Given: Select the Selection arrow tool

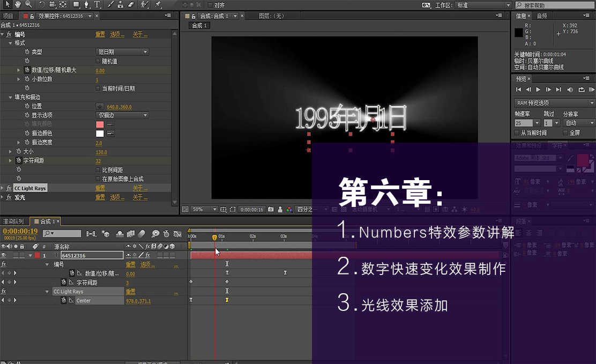Looking at the screenshot, I should pyautogui.click(x=8, y=5).
